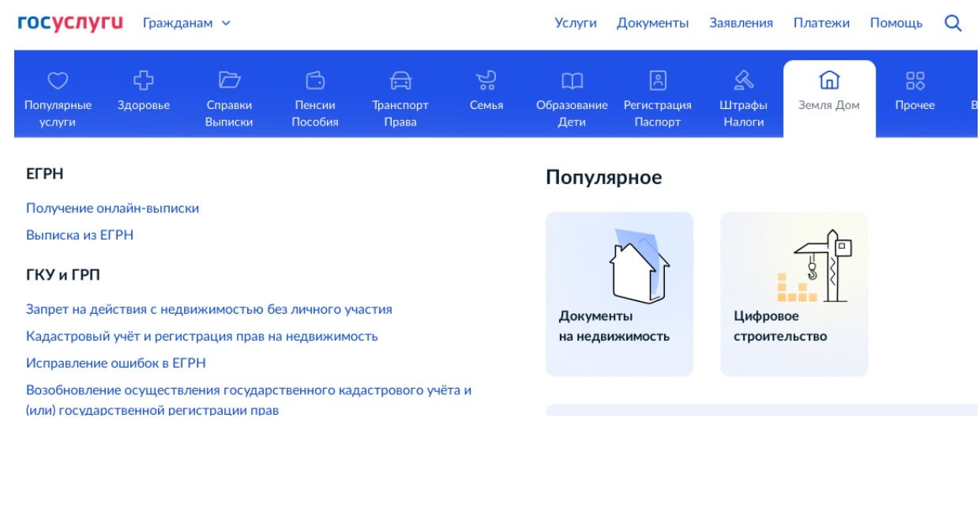Select the Образование Дети book icon
This screenshot has width=980, height=516.
click(572, 81)
